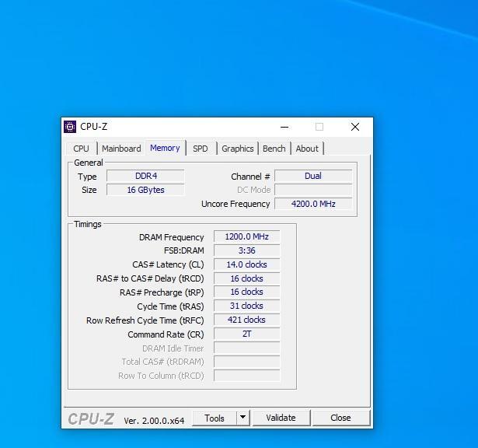This screenshot has height=448, width=478.
Task: Click the "Channel #" label
Action: click(x=250, y=177)
